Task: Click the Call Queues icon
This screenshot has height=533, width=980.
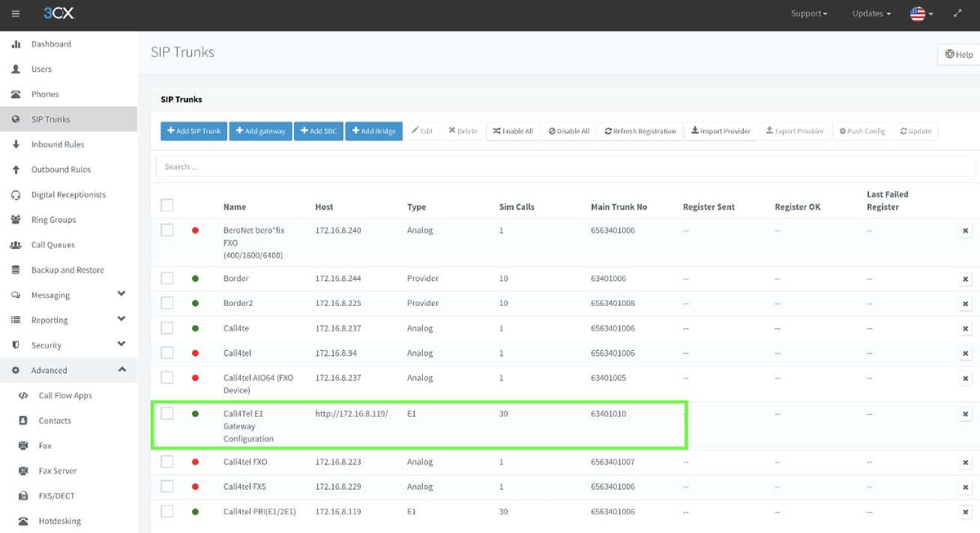Action: click(x=16, y=245)
